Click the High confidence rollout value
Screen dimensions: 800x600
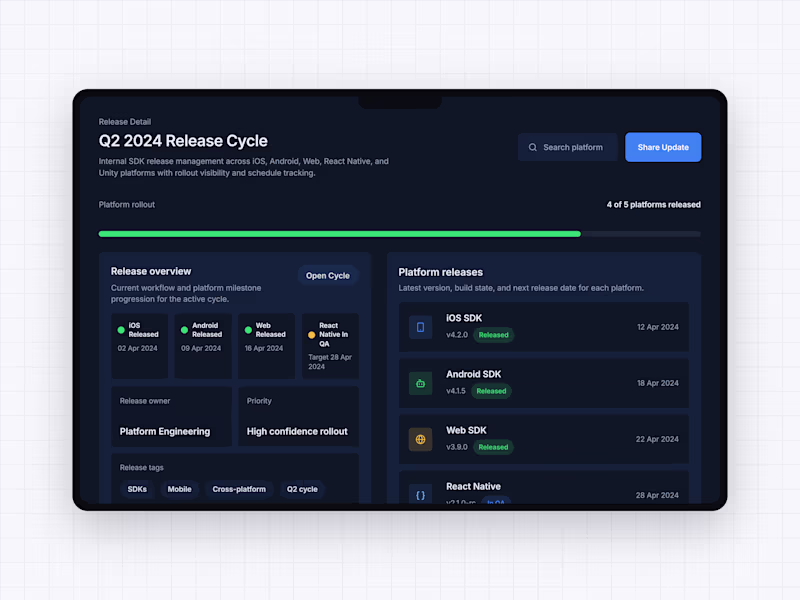[x=297, y=432]
